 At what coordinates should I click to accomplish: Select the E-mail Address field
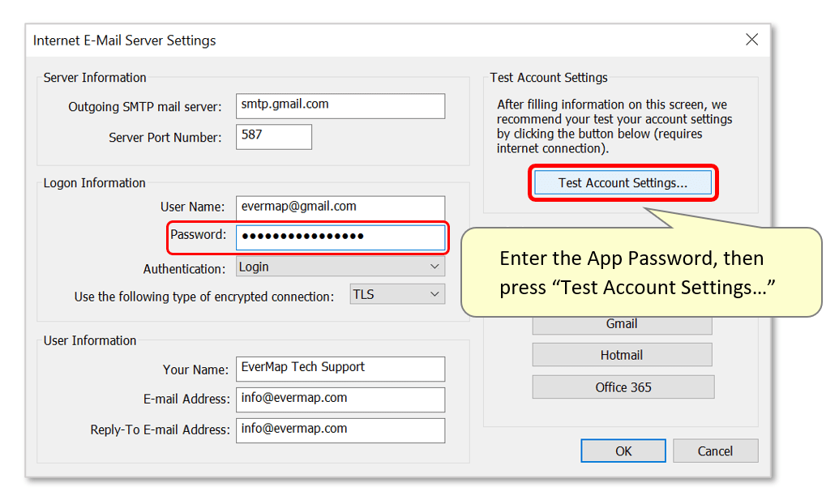click(340, 399)
